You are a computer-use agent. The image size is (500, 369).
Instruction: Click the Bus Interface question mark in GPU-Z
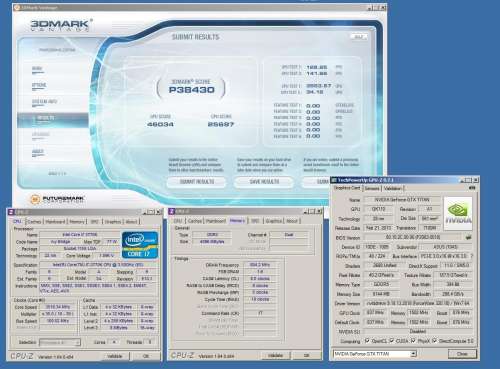click(472, 256)
